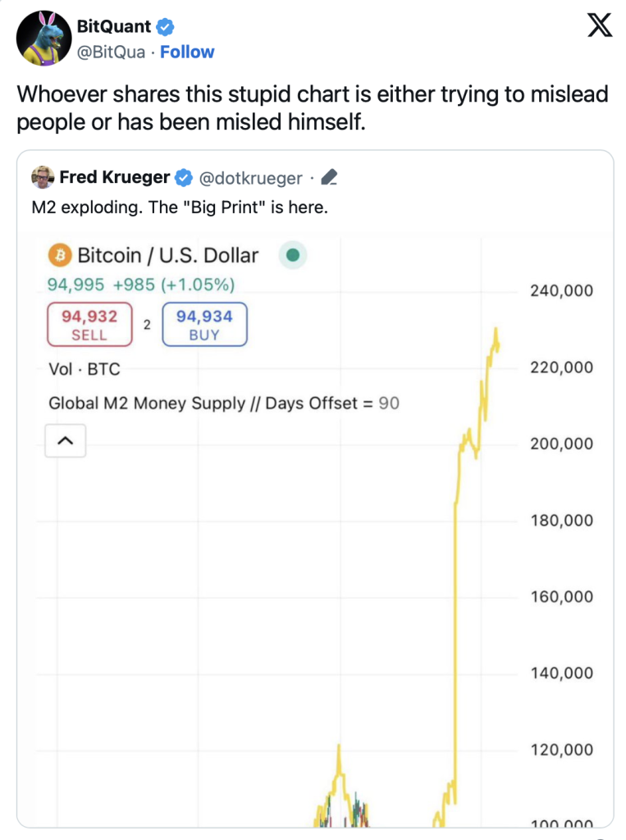Open the @BitQua handle
This screenshot has width=626, height=840.
111,52
